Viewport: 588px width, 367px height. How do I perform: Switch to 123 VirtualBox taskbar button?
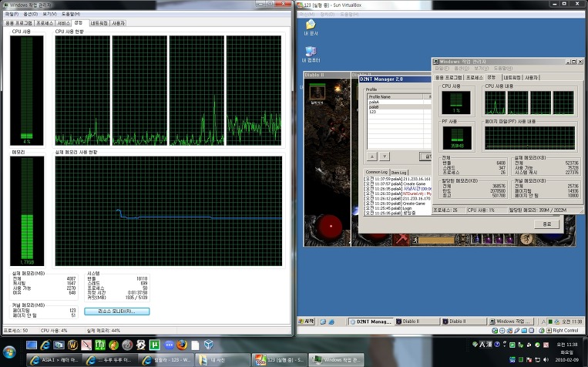pyautogui.click(x=280, y=360)
